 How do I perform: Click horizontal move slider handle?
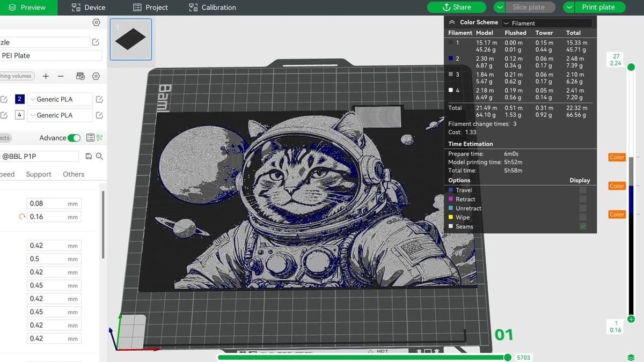pos(508,357)
